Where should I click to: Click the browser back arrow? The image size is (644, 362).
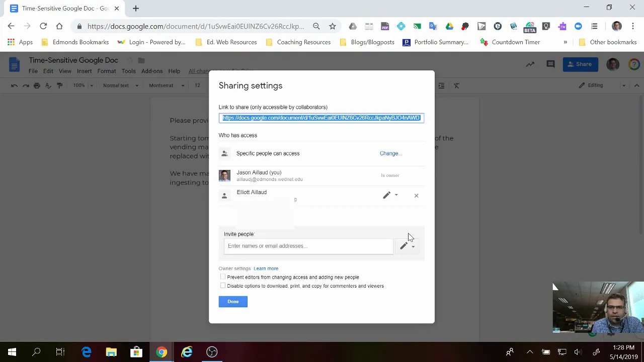(x=11, y=26)
